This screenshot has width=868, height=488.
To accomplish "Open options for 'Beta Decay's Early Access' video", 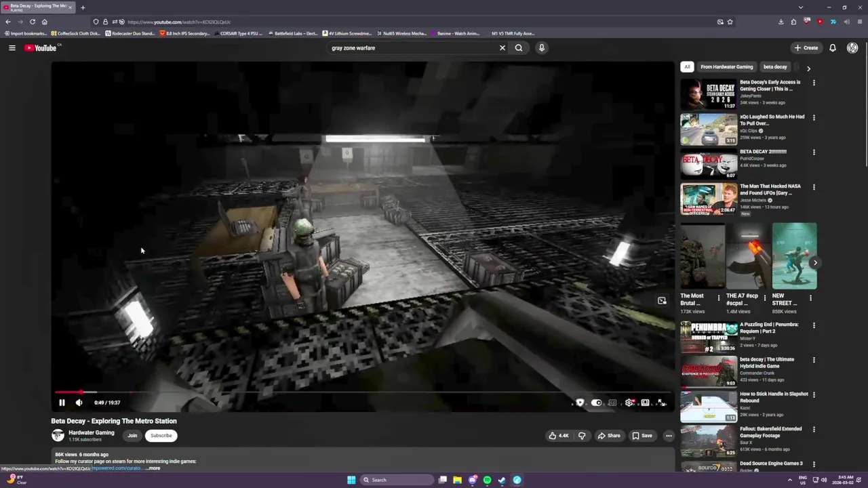I will point(814,83).
